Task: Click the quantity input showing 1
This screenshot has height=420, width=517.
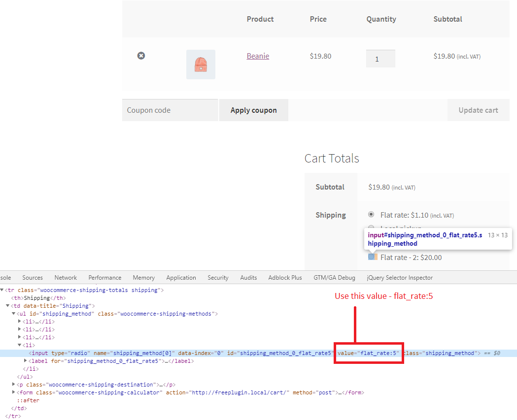Action: [x=380, y=58]
